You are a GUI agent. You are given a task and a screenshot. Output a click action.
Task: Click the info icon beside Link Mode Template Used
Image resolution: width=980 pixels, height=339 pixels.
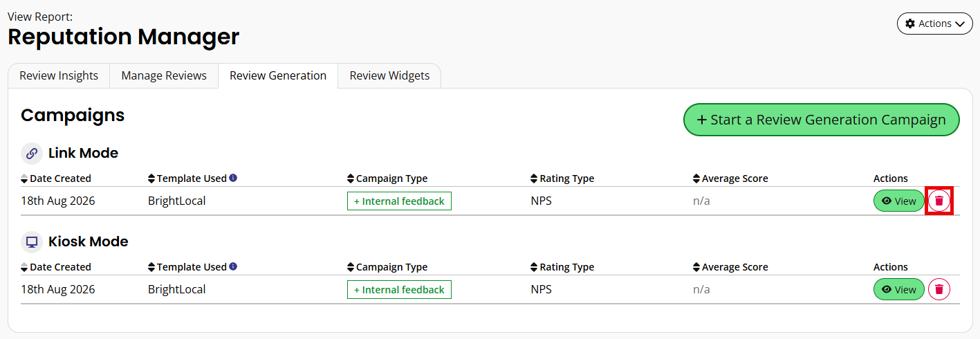(x=233, y=178)
